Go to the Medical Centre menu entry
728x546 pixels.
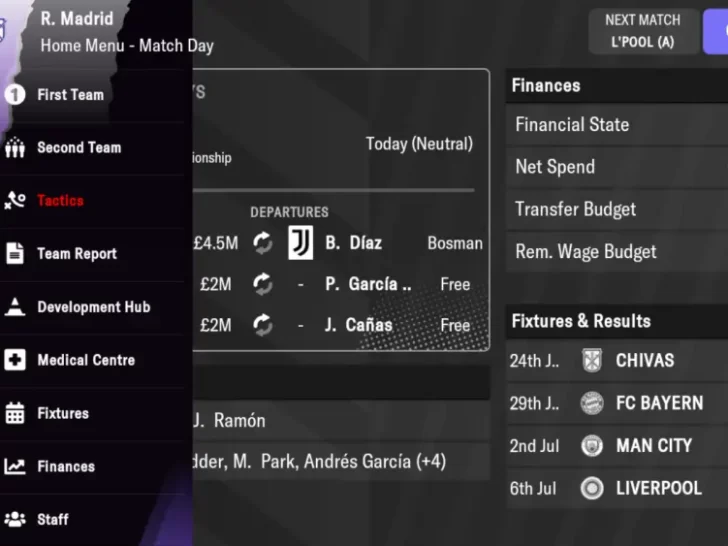click(x=85, y=360)
